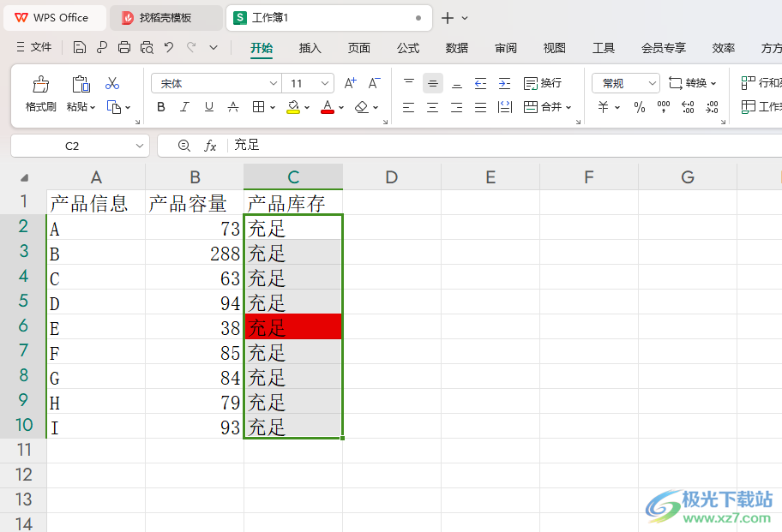Viewport: 782px width, 532px height.
Task: Open the Page (页面) ribbon tab
Action: [x=359, y=48]
